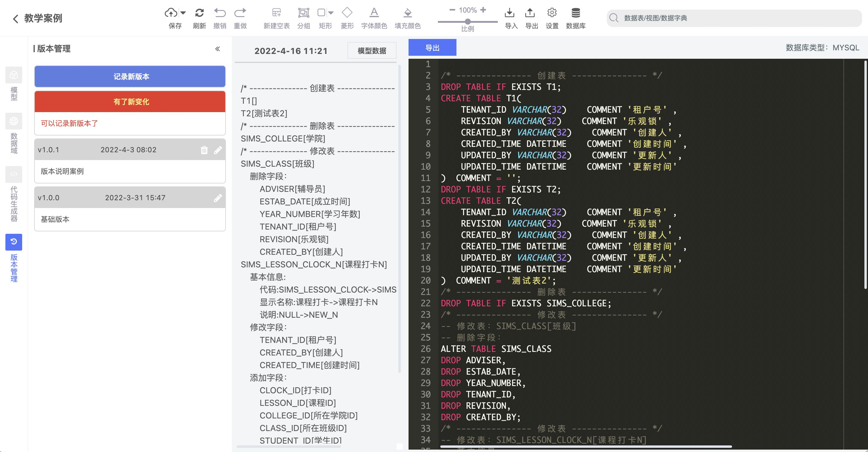Screen dimensions: 868x452
Task: Edit version v1.0.0 with pencil icon
Action: coord(218,198)
